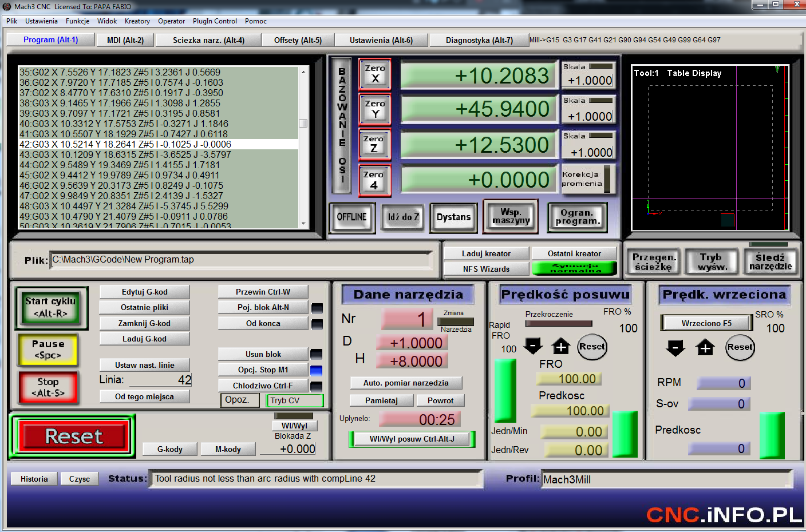This screenshot has height=532, width=806.
Task: Toggle Ogran. program. soft limits
Action: click(x=577, y=217)
